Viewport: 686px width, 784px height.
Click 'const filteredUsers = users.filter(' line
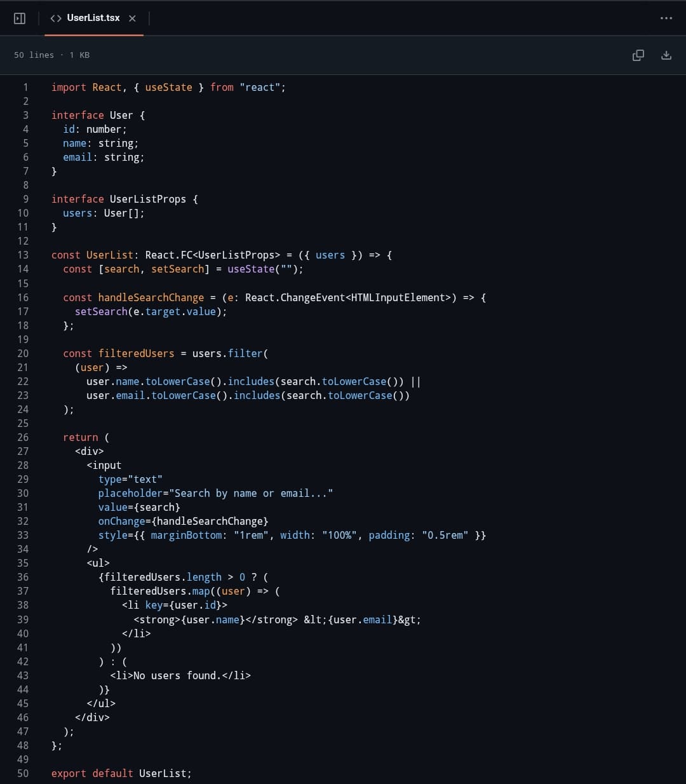(x=165, y=353)
